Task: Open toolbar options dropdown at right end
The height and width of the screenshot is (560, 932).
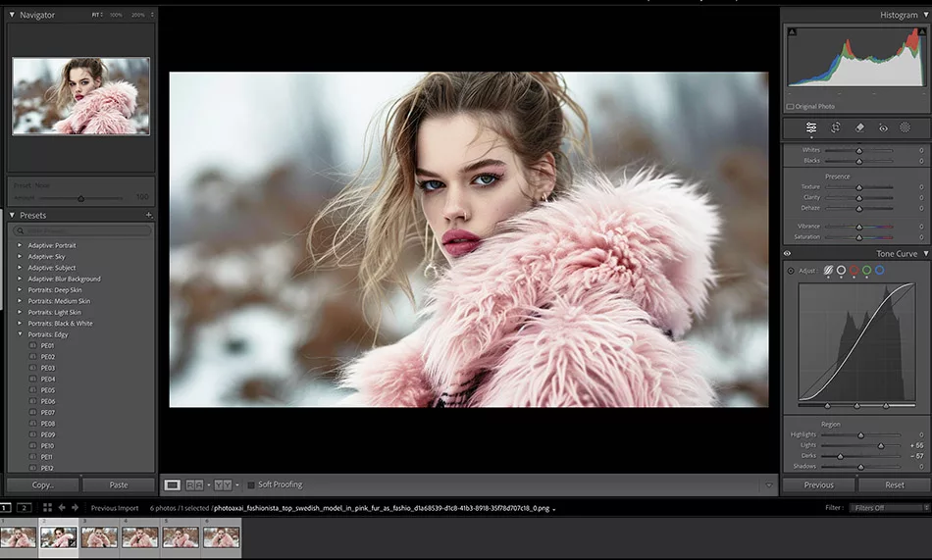Action: click(768, 485)
